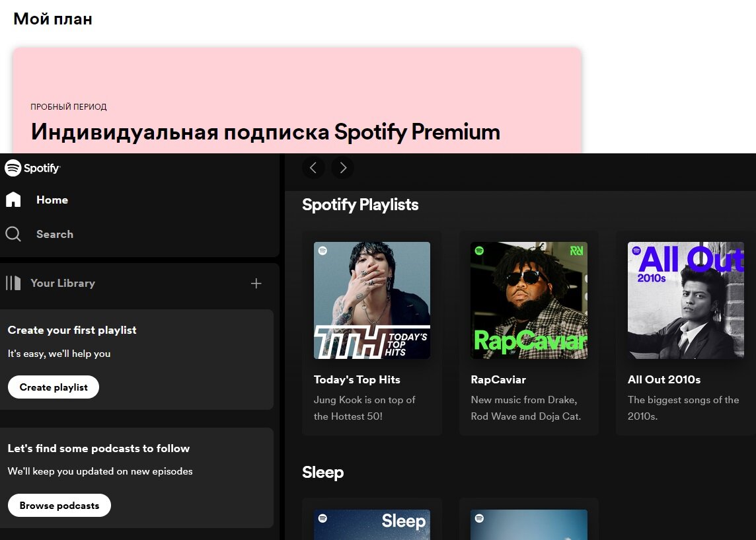The width and height of the screenshot is (756, 540).
Task: Click the All Out 2010s title
Action: tap(664, 379)
